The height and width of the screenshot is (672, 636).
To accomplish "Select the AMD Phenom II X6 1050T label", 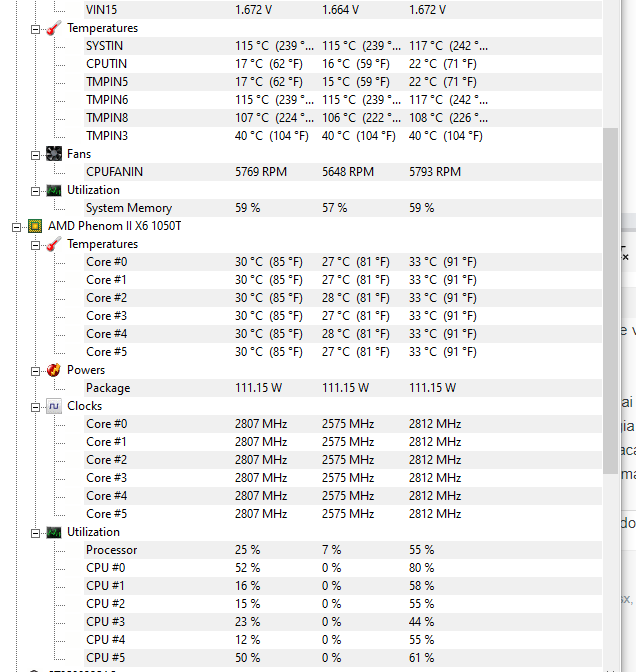I will [x=114, y=226].
